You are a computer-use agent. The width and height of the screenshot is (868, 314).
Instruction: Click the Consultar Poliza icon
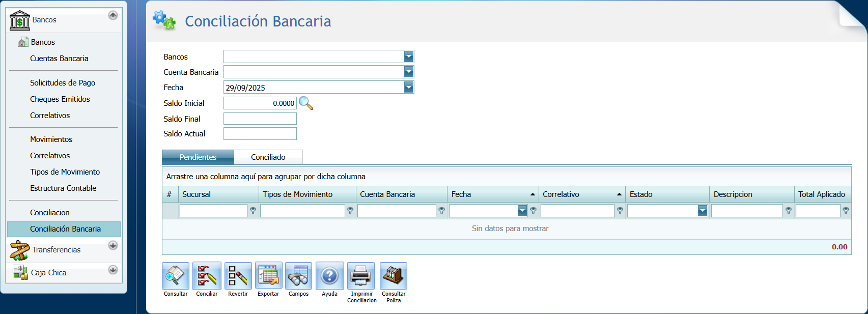coord(393,276)
